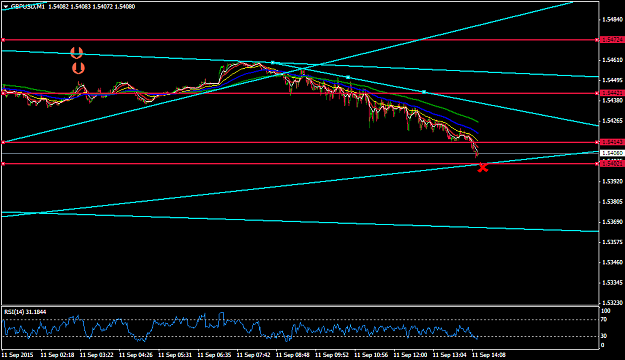Click the RSI 70 level label

click(603, 319)
